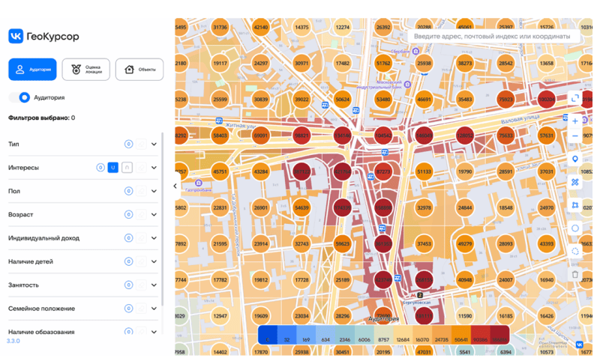600x364 pixels.
Task: Zoom in the map with plus button
Action: coord(575,121)
